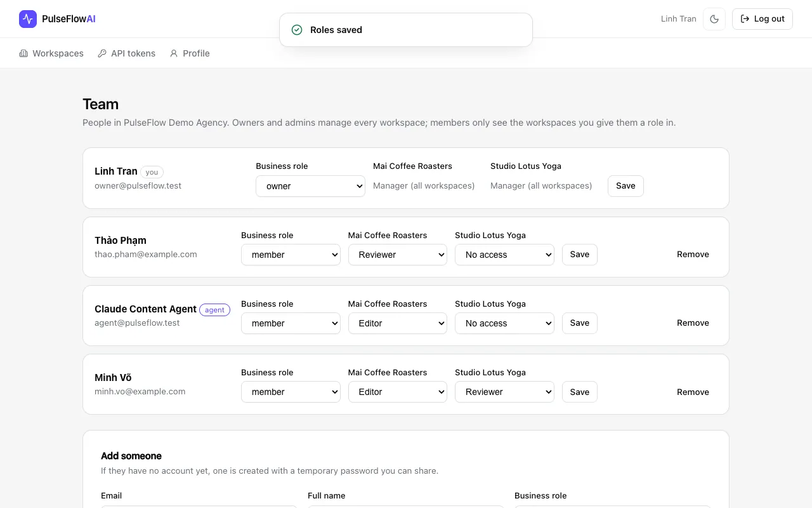The image size is (812, 508).
Task: Open Linh Tran's Business role dropdown
Action: click(310, 186)
